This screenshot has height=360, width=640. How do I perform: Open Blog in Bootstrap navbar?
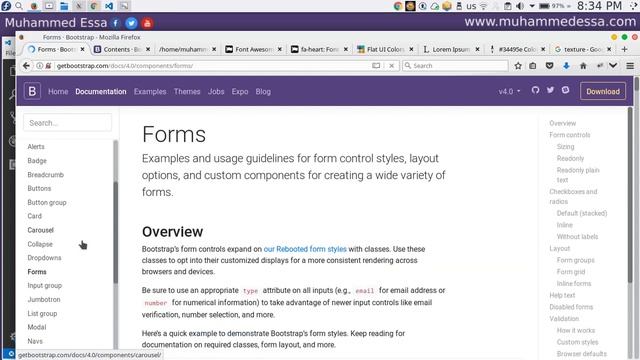(263, 91)
